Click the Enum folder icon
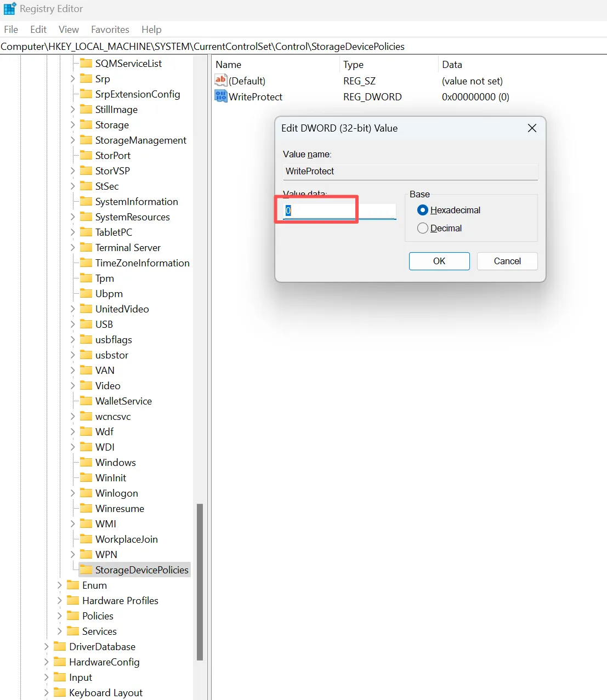This screenshot has height=700, width=607. [73, 585]
